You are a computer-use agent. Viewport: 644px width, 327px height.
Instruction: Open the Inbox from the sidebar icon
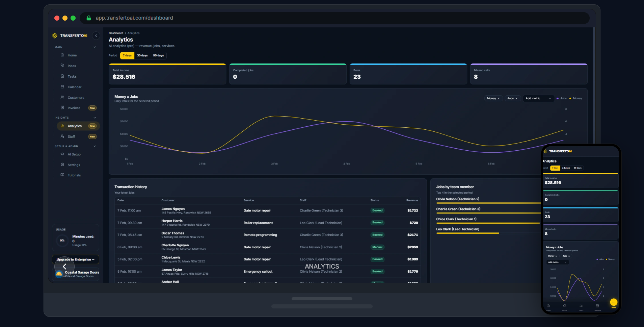(63, 66)
